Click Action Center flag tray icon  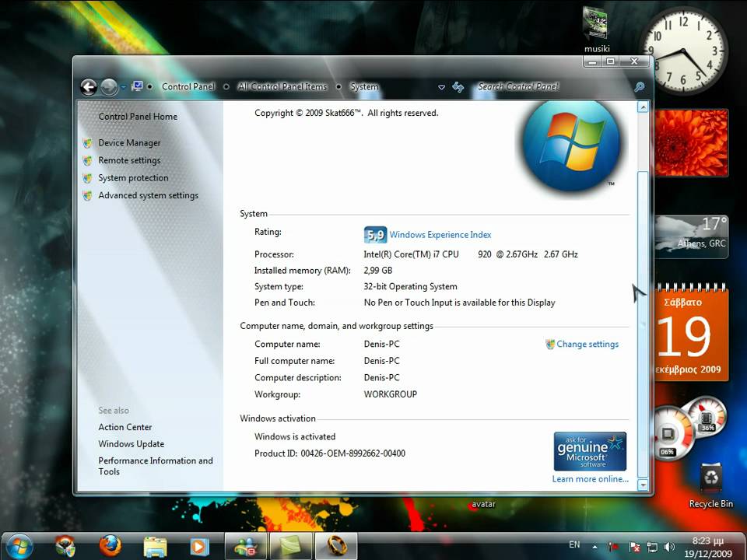(634, 547)
